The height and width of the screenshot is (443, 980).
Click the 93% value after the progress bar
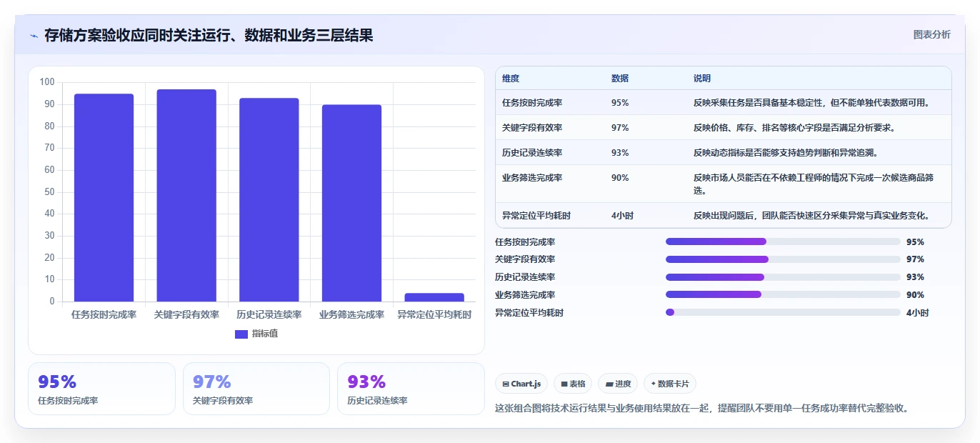click(x=915, y=277)
